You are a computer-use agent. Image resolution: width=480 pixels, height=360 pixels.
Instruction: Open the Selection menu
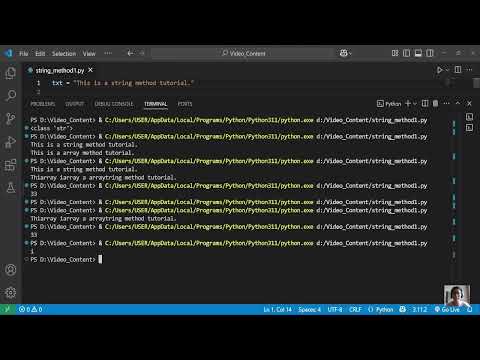pos(64,53)
